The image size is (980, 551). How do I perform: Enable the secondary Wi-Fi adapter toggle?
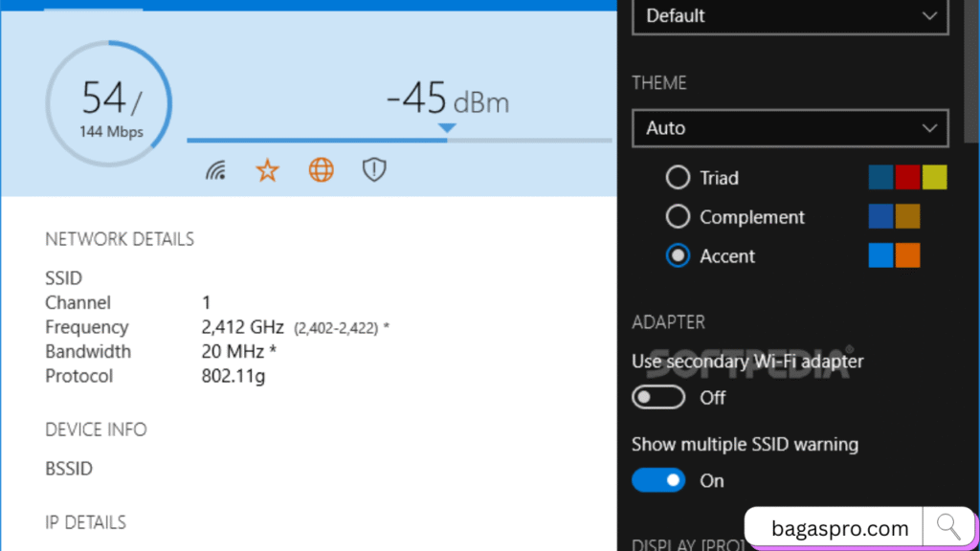(658, 397)
